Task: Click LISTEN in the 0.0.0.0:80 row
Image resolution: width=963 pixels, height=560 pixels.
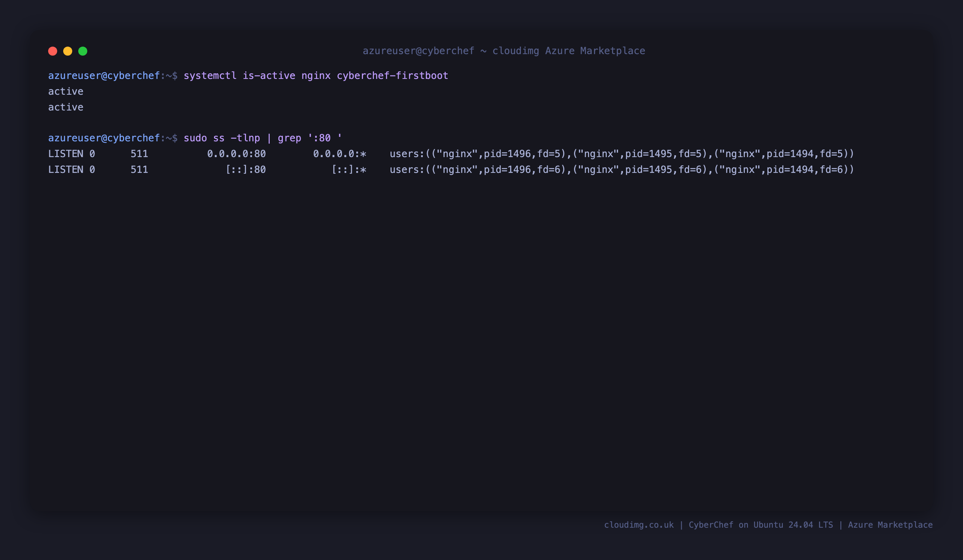Action: coord(66,154)
